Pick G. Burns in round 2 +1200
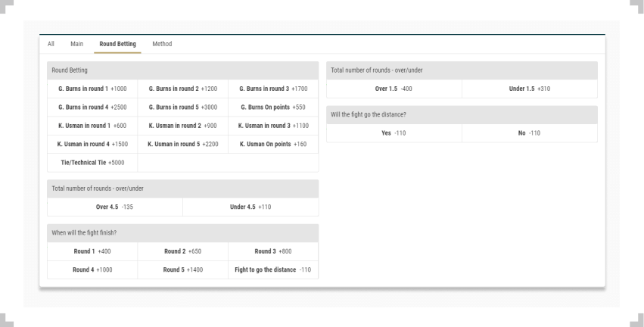This screenshot has width=644, height=327. click(183, 89)
